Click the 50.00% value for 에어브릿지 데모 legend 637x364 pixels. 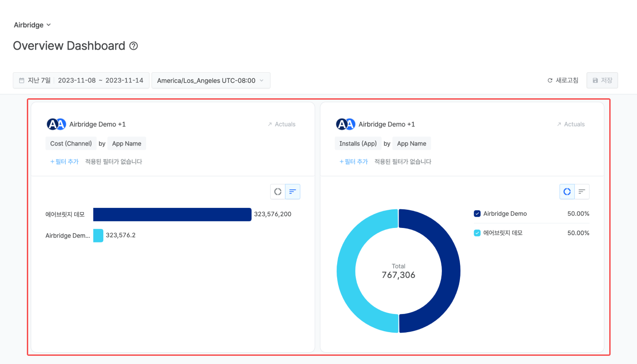[578, 233]
